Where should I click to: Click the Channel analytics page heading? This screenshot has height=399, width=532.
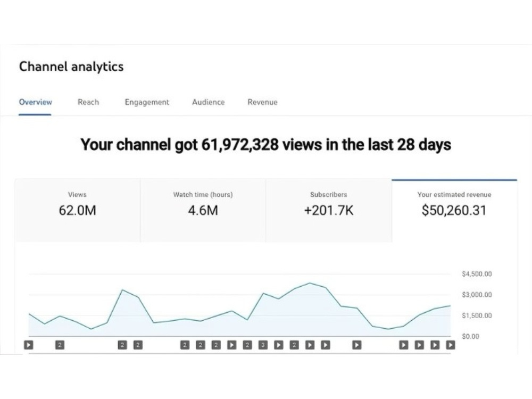tap(71, 66)
